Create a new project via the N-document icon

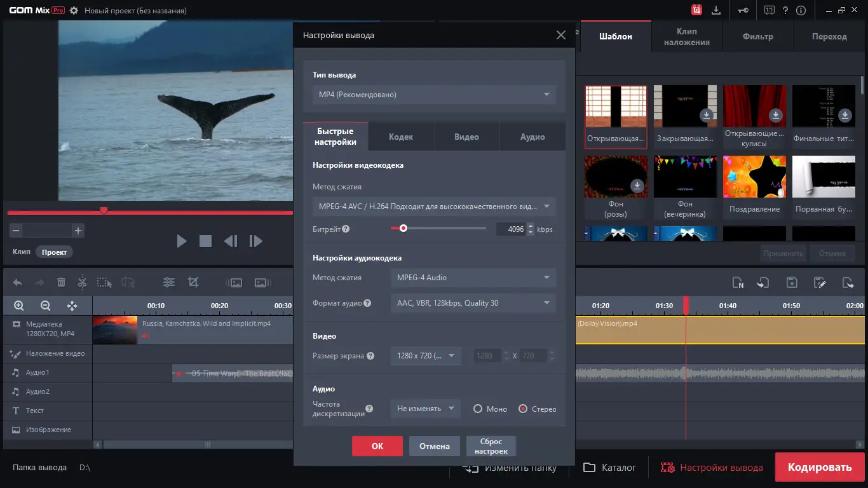pyautogui.click(x=739, y=282)
